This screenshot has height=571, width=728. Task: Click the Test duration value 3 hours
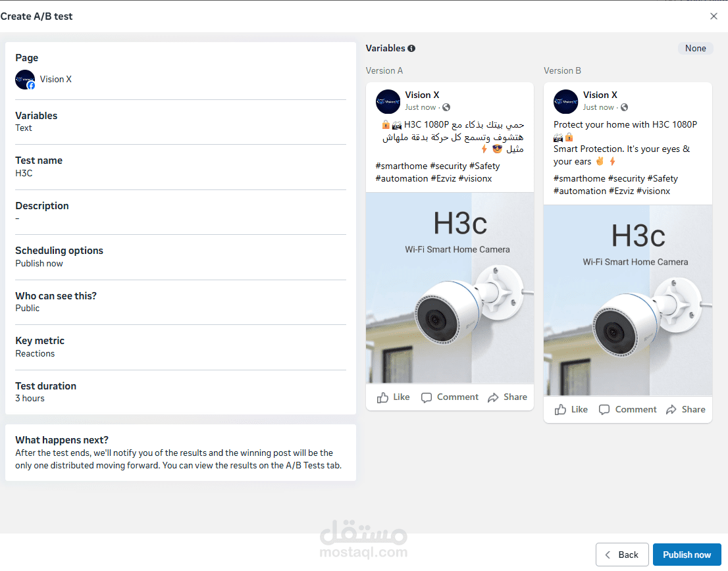30,399
